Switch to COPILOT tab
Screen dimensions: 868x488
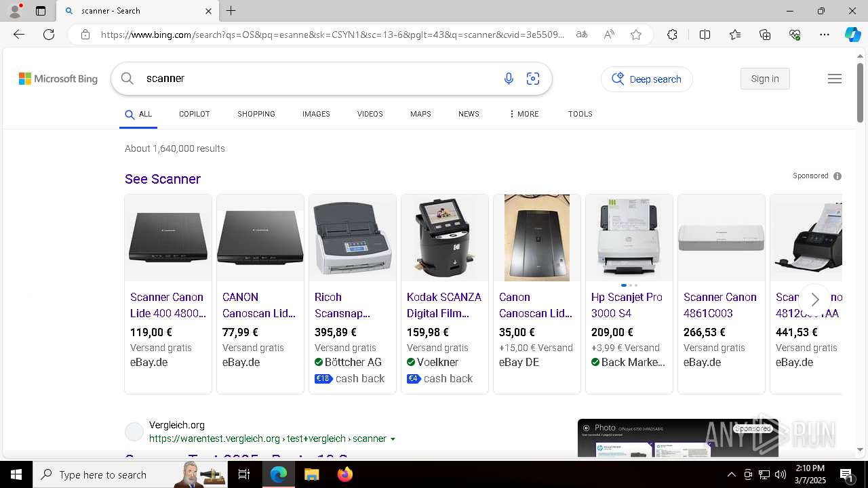tap(195, 114)
